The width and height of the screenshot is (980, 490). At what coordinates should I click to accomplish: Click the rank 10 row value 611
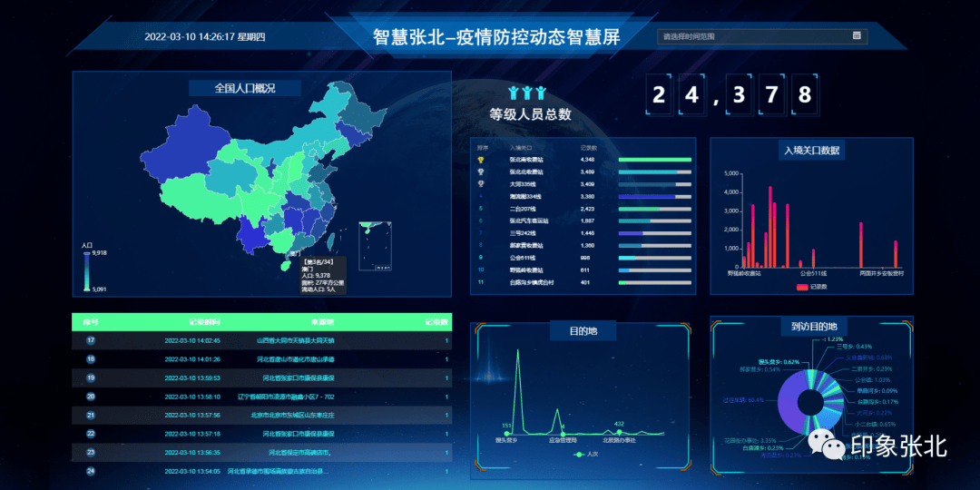585,270
